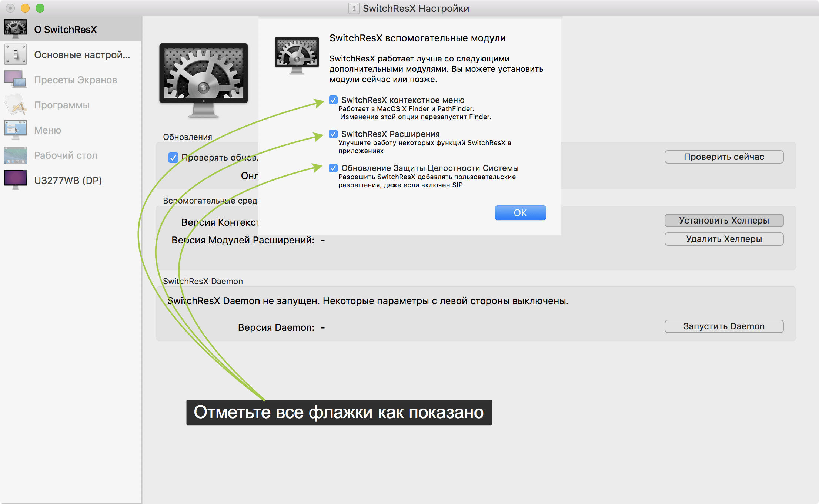Click the Версия Daemon label

(276, 327)
